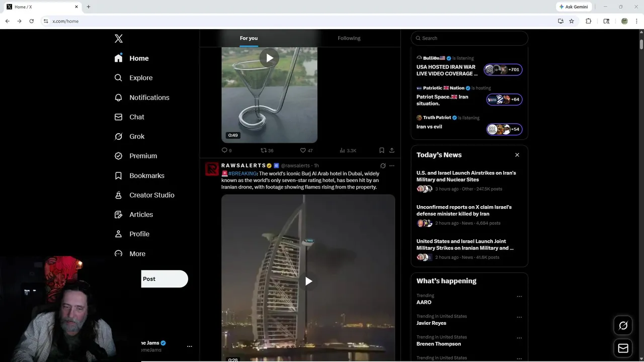This screenshot has height=362, width=644.
Task: Click the RAWSALERTS account name
Action: [244, 165]
